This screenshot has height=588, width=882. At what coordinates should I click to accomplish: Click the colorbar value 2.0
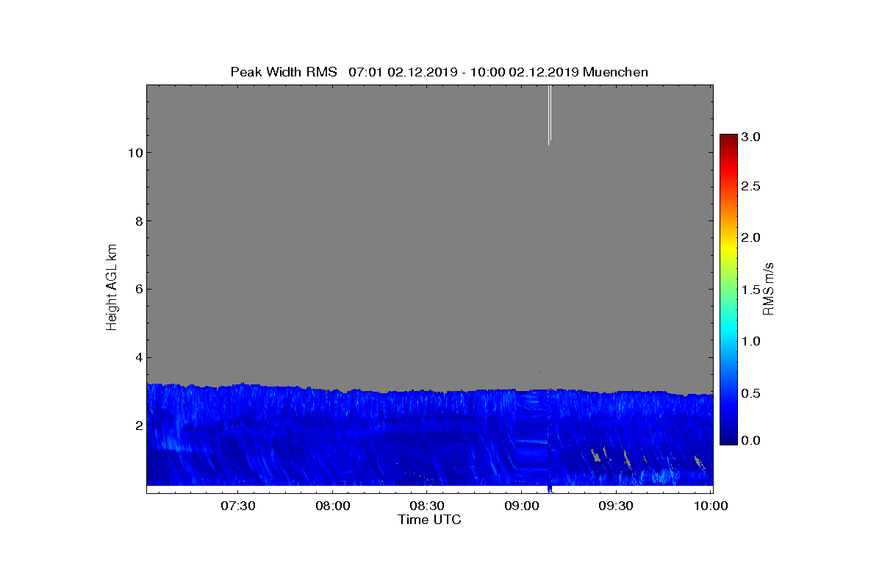coord(751,237)
